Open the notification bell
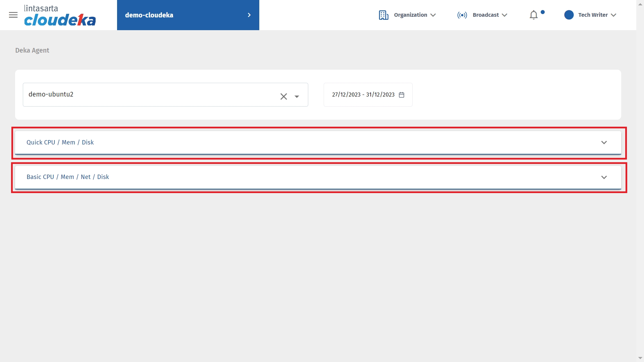This screenshot has height=362, width=644. (x=533, y=15)
